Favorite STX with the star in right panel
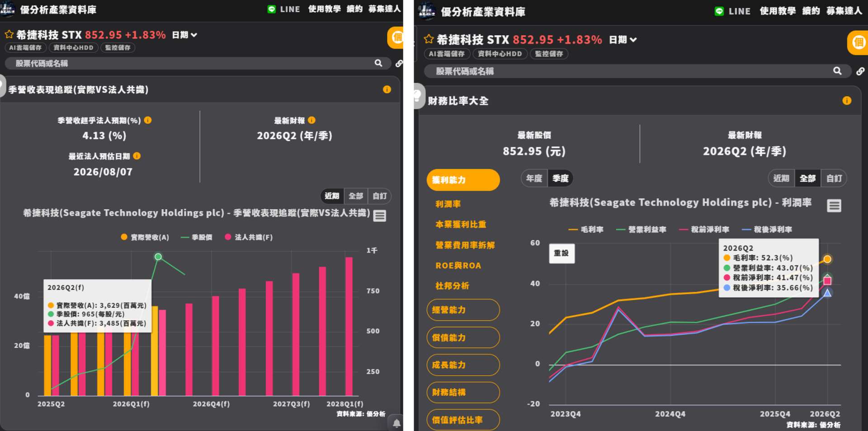This screenshot has height=431, width=868. click(x=429, y=39)
